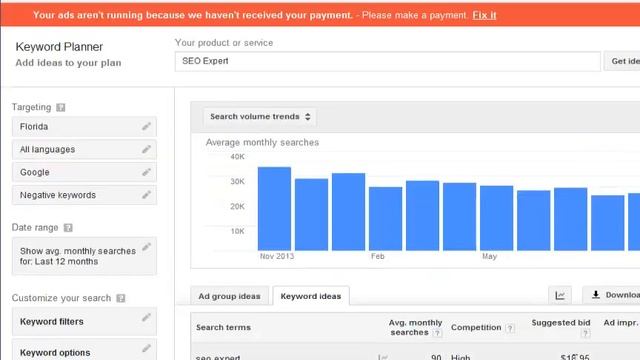Click the bar above the Feb label
The height and width of the screenshot is (360, 640).
pos(385,219)
